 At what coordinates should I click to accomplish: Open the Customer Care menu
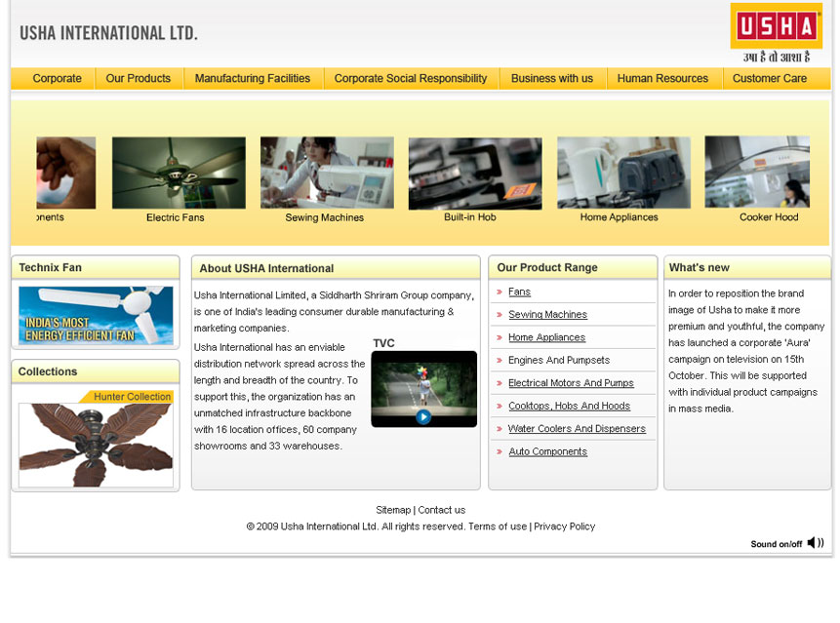[769, 79]
